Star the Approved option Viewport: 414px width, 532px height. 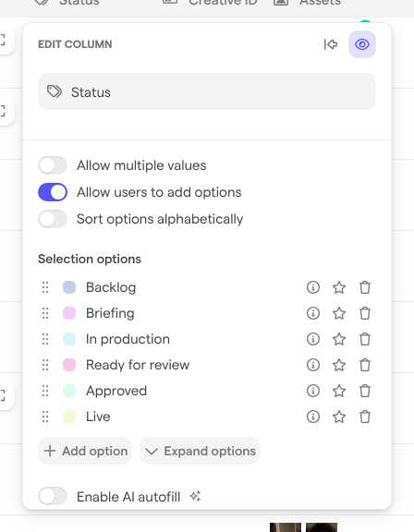(x=339, y=391)
